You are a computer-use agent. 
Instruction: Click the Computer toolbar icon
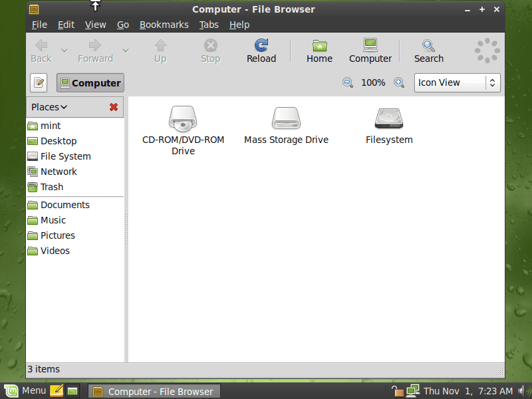click(370, 51)
